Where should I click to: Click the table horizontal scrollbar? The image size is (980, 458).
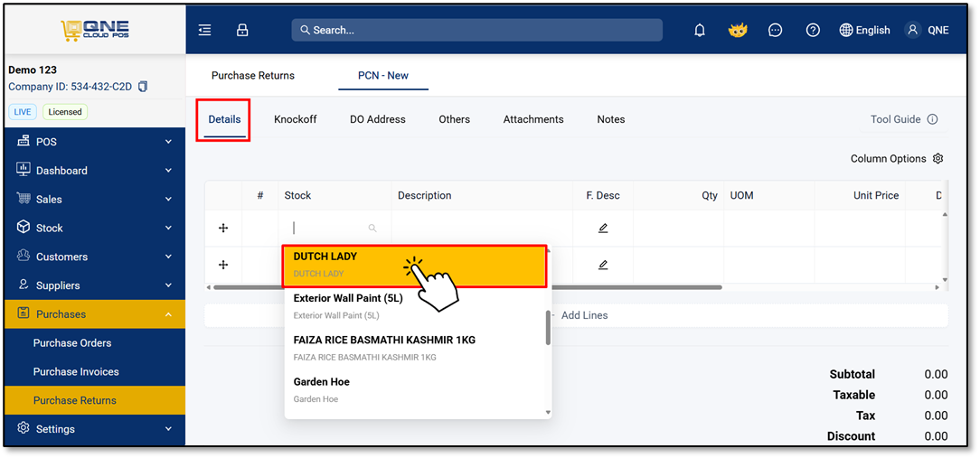(467, 287)
